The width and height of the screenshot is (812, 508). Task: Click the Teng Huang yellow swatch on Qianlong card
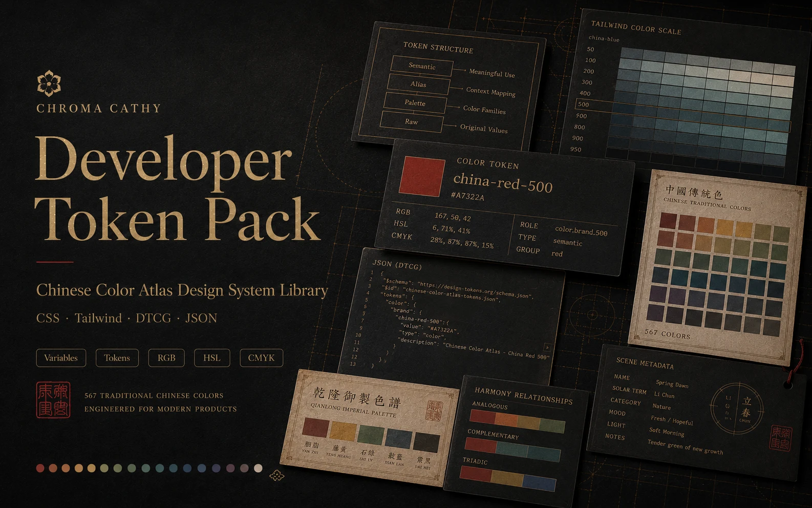343,432
